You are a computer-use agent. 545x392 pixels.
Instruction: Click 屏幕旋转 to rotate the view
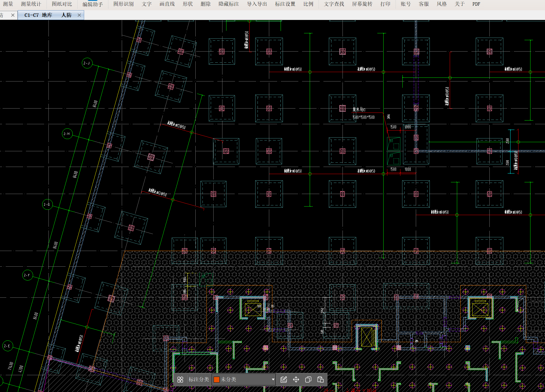coord(362,4)
